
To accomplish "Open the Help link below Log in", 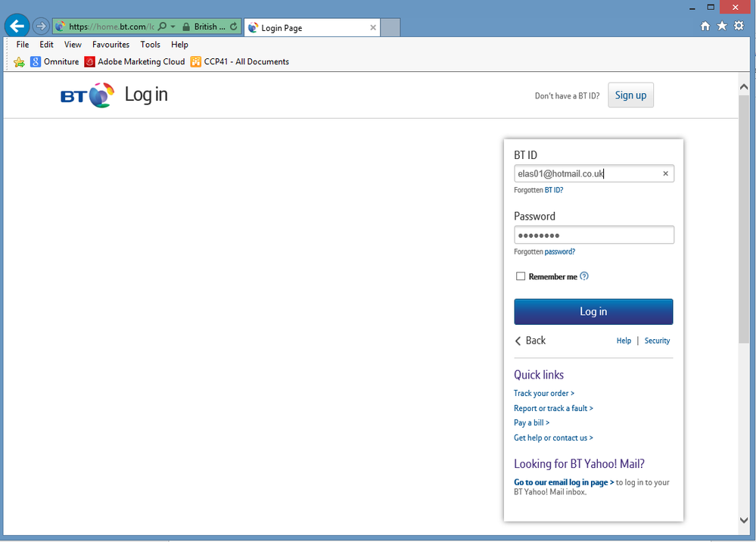I will tap(624, 341).
